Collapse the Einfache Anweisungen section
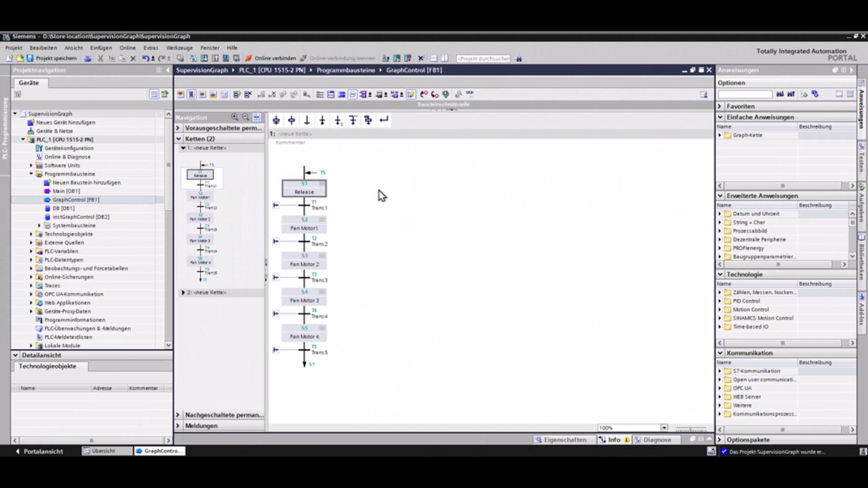Screen dimensions: 868x488 [x=720, y=117]
